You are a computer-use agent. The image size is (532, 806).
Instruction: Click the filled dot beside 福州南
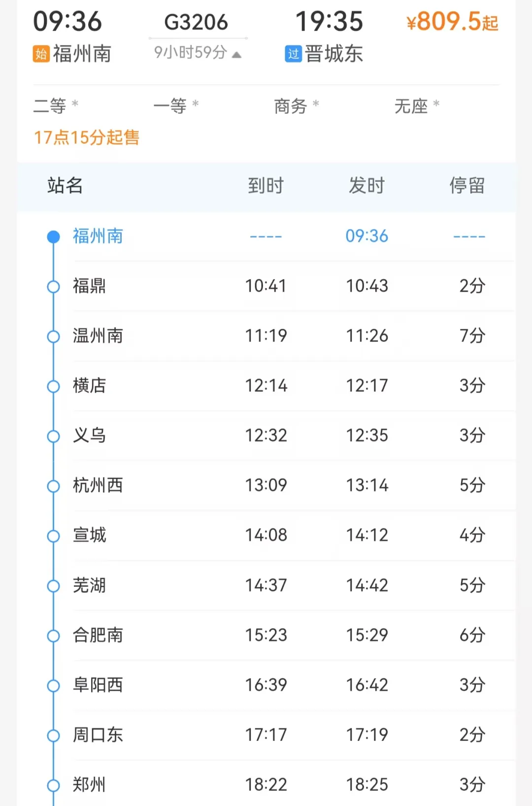[x=53, y=237]
